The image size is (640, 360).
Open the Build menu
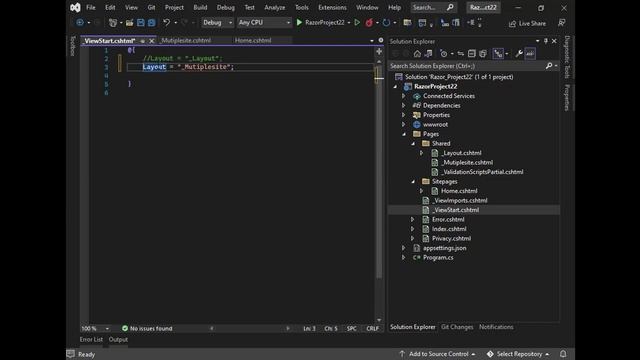tap(200, 7)
